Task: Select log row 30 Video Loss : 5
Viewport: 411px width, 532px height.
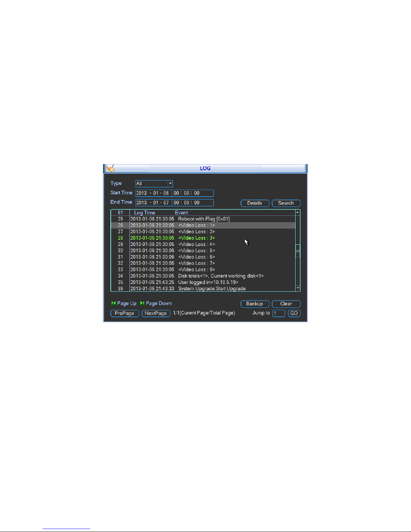Action: click(x=203, y=251)
